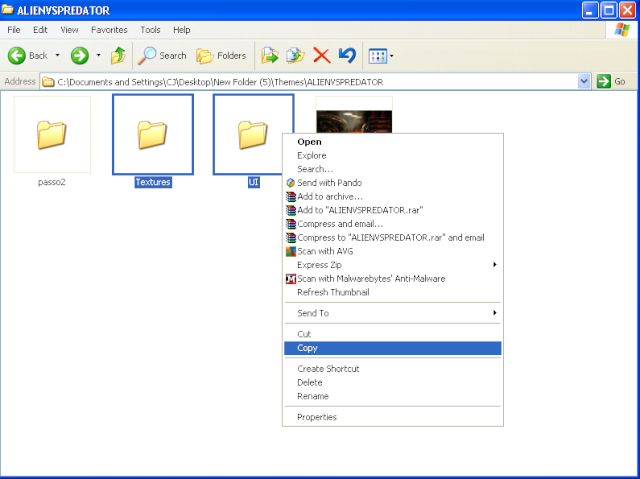Choose Properties in the context menu

click(393, 417)
